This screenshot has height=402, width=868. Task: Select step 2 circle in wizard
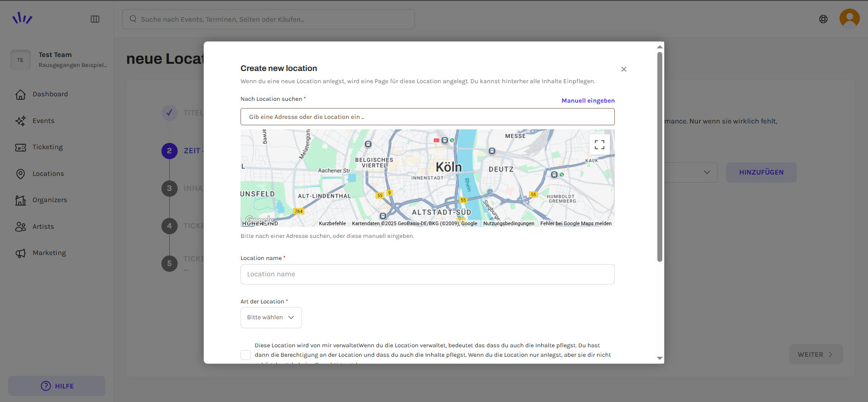click(x=170, y=151)
